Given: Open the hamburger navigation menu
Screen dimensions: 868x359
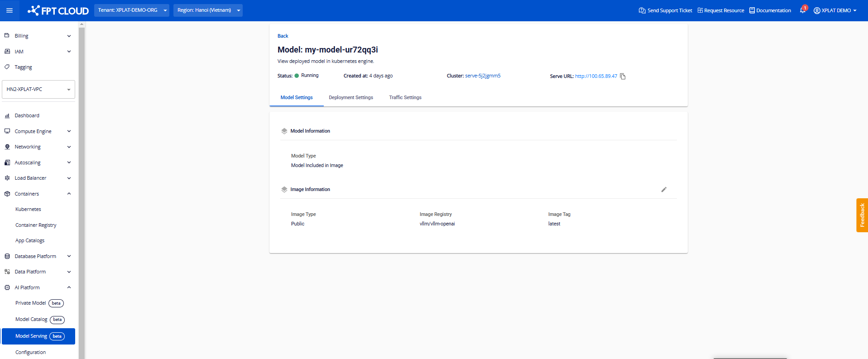Looking at the screenshot, I should click(10, 10).
